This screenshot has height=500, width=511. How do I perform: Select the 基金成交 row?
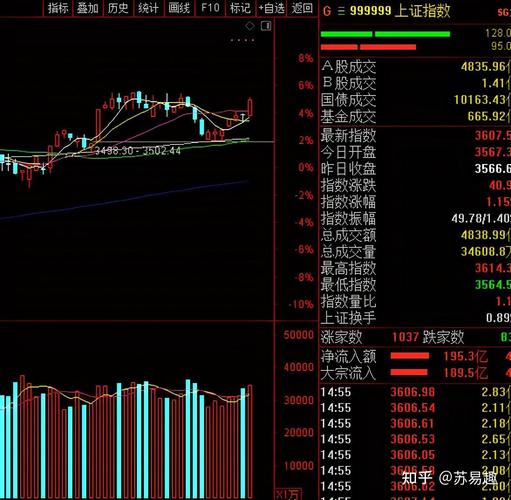pyautogui.click(x=416, y=116)
